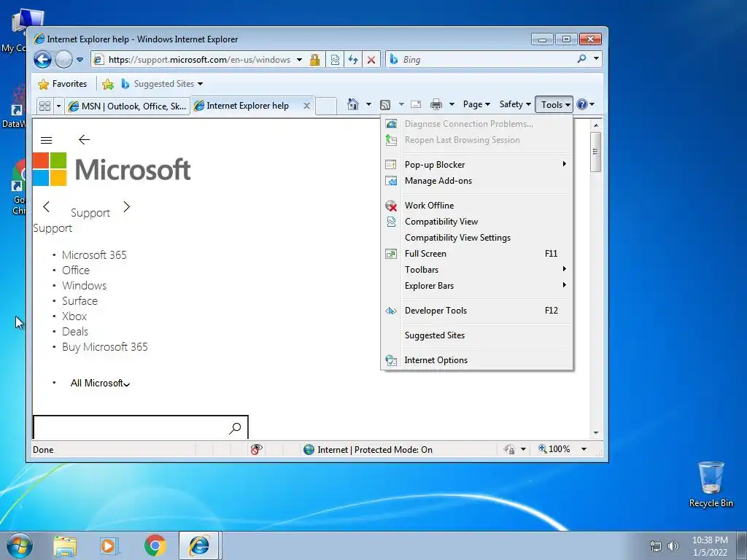This screenshot has height=560, width=747.
Task: Click the Print printer icon
Action: point(436,104)
